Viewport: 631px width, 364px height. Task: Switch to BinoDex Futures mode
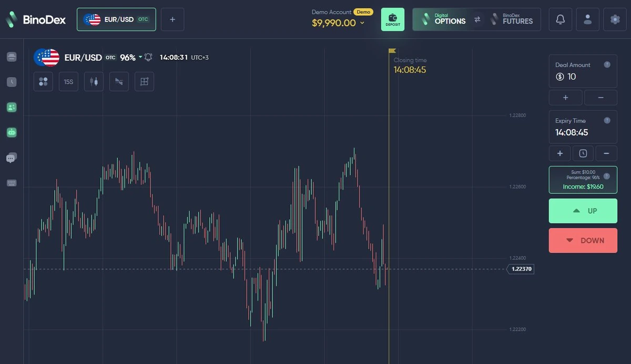click(x=512, y=19)
